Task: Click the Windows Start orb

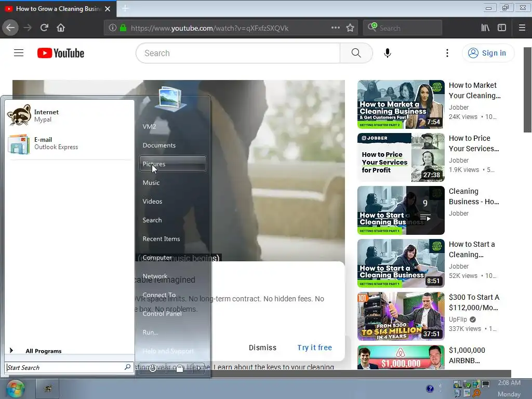Action: coord(15,389)
